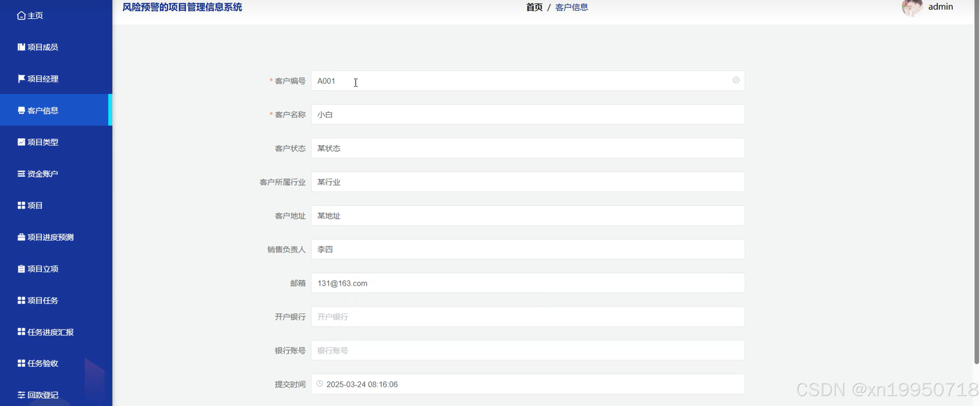Click the 银行账号 field label
Image resolution: width=980 pixels, height=406 pixels.
[x=290, y=350]
